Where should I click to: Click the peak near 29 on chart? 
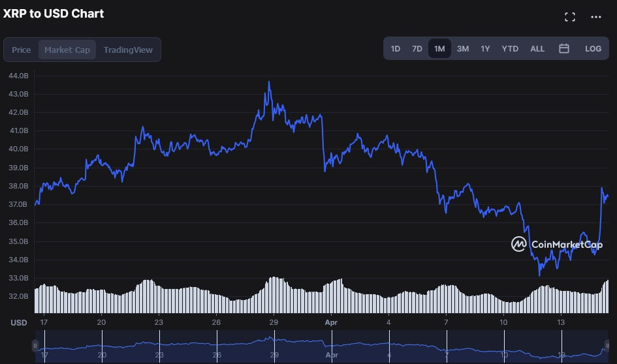coord(269,82)
